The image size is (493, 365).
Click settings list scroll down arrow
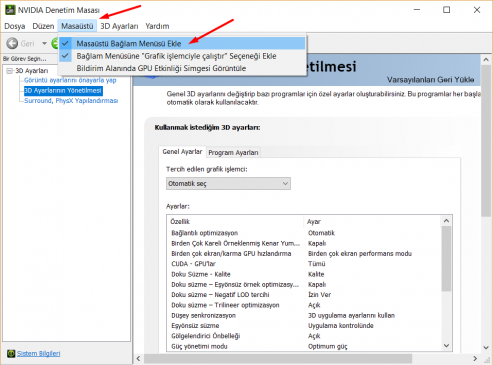(447, 346)
